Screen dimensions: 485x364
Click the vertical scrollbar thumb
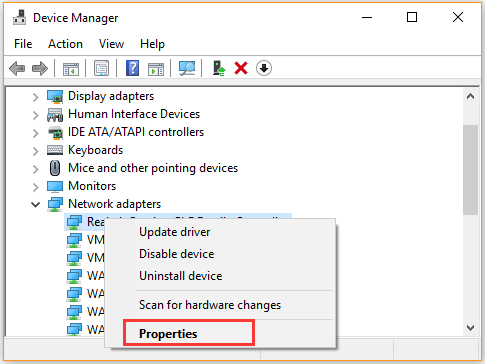(x=470, y=170)
